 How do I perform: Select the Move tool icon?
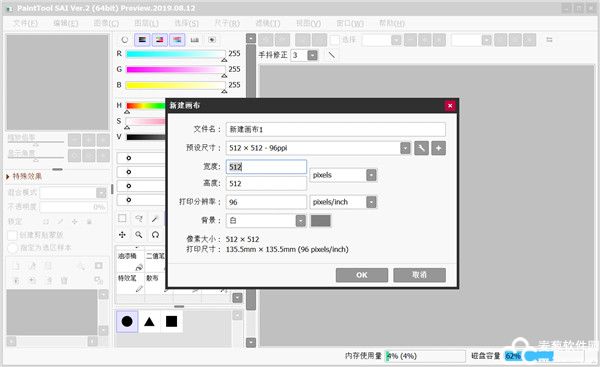pyautogui.click(x=122, y=235)
